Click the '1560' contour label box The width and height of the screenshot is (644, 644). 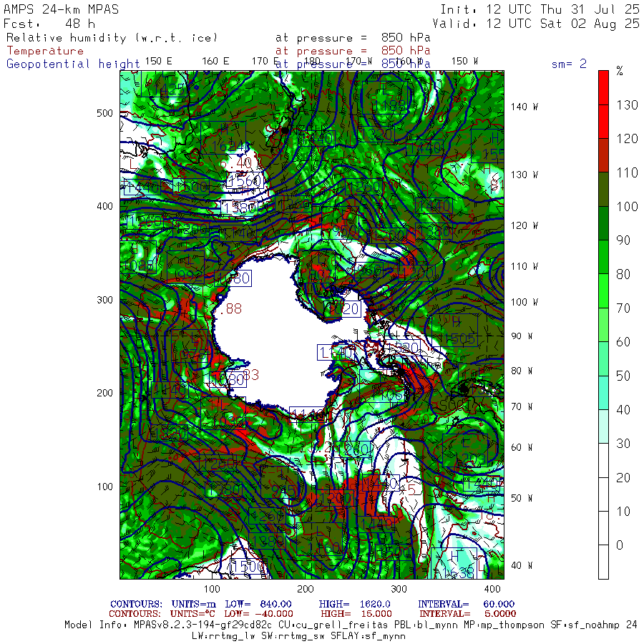pyautogui.click(x=245, y=180)
